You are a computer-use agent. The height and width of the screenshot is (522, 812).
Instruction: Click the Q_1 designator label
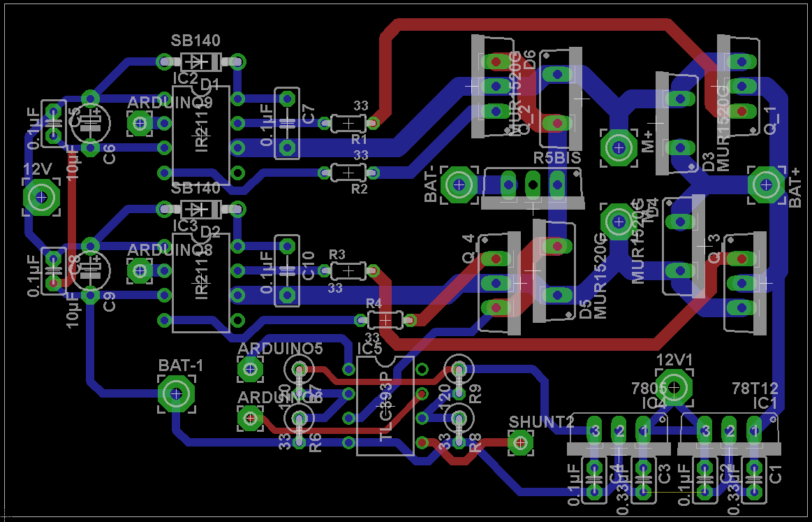click(771, 120)
